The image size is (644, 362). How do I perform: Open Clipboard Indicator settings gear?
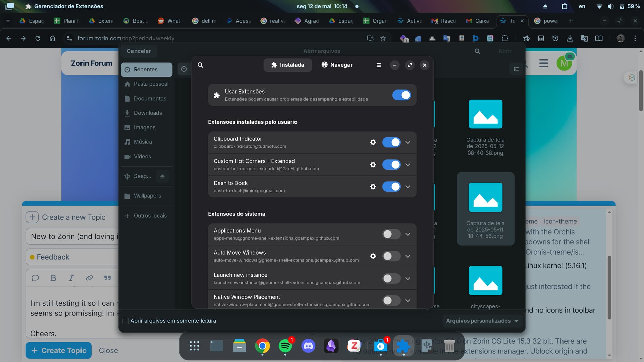[x=373, y=142]
